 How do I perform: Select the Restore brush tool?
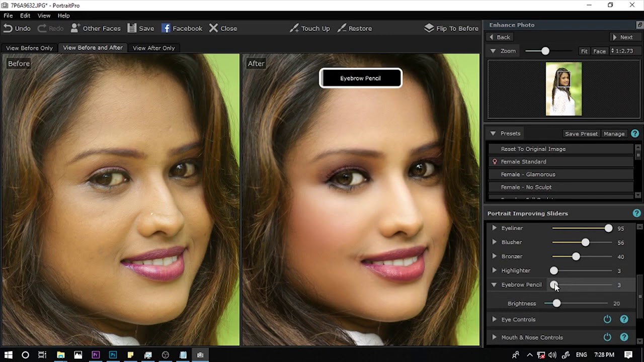pyautogui.click(x=354, y=28)
